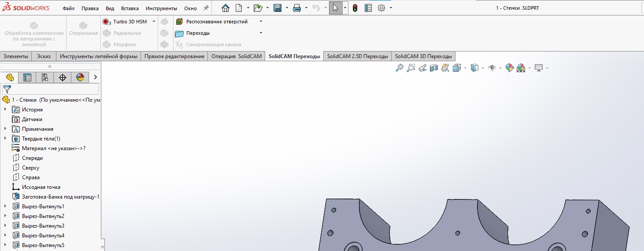Open the Вставка menu
Viewport: 644px width, 251px height.
[130, 8]
